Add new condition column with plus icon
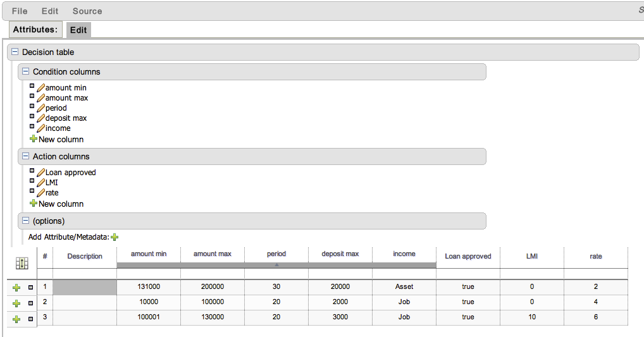 point(34,139)
